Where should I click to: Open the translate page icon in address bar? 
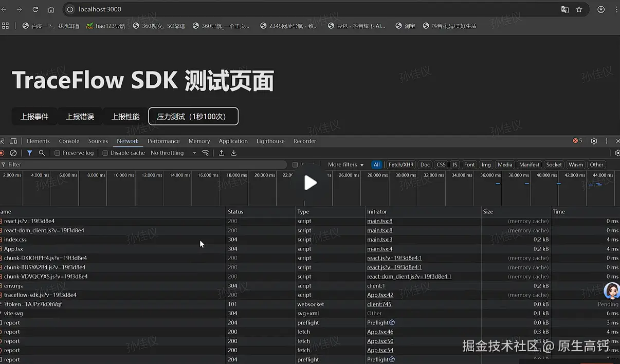click(x=564, y=9)
